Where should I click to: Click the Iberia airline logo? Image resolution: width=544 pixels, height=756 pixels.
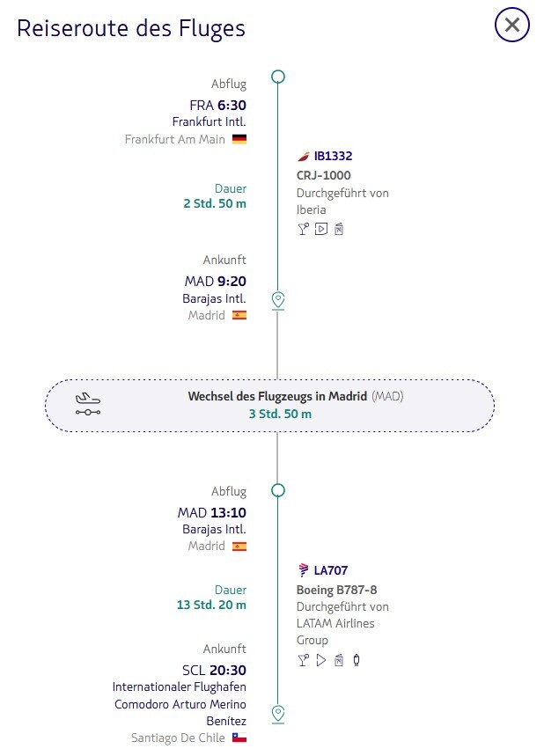(304, 156)
